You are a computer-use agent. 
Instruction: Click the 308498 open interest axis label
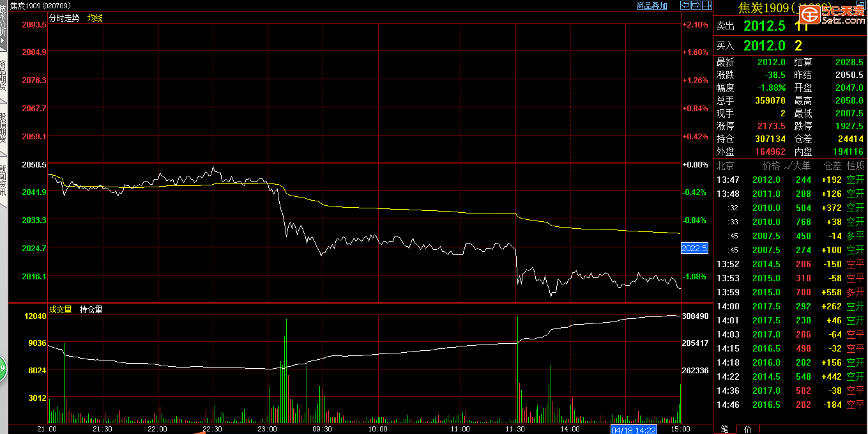696,316
